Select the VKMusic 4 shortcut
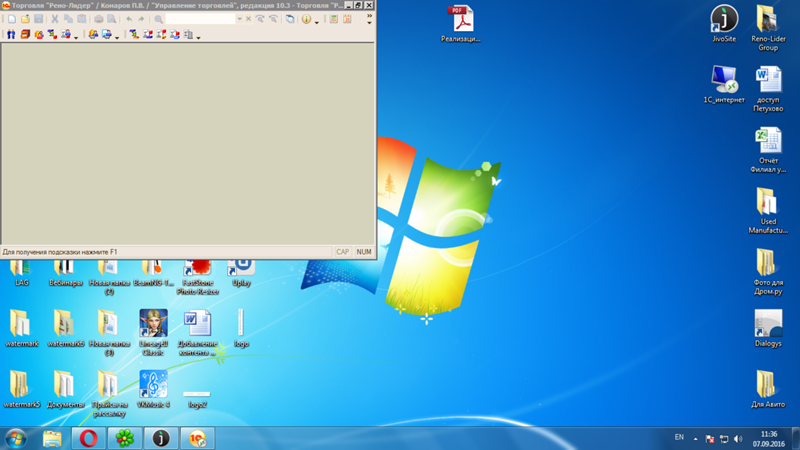This screenshot has height=450, width=800. 153,389
